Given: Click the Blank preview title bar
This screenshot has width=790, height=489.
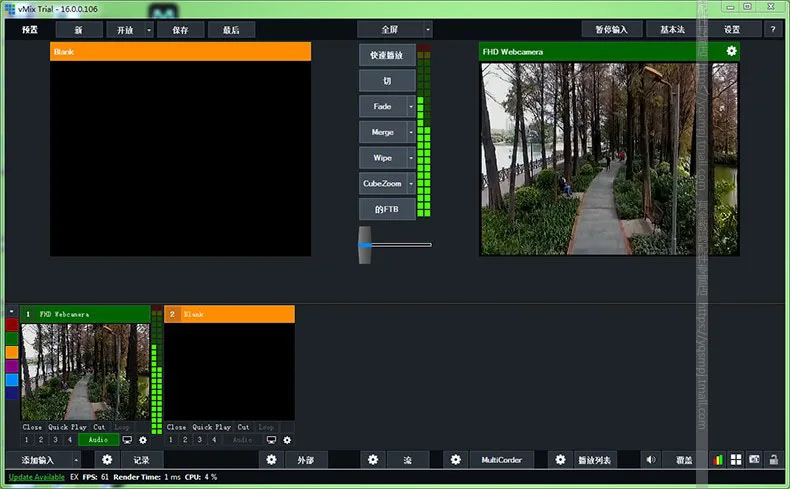Looking at the screenshot, I should point(180,51).
